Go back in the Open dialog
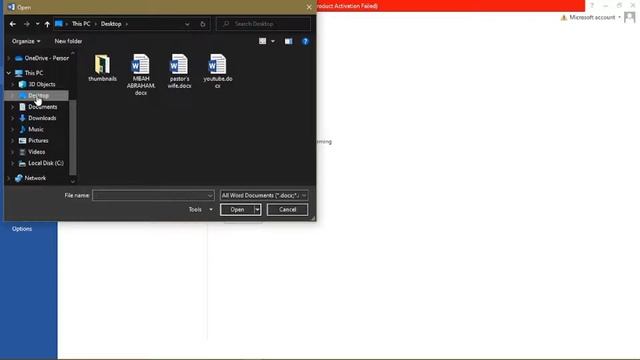The width and height of the screenshot is (640, 360). 13,24
